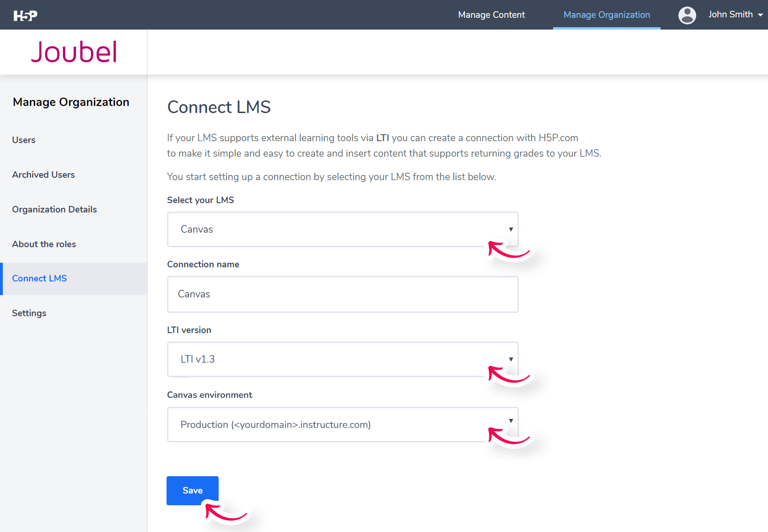768x532 pixels.
Task: Expand the Canvas environment dropdown
Action: click(x=343, y=425)
